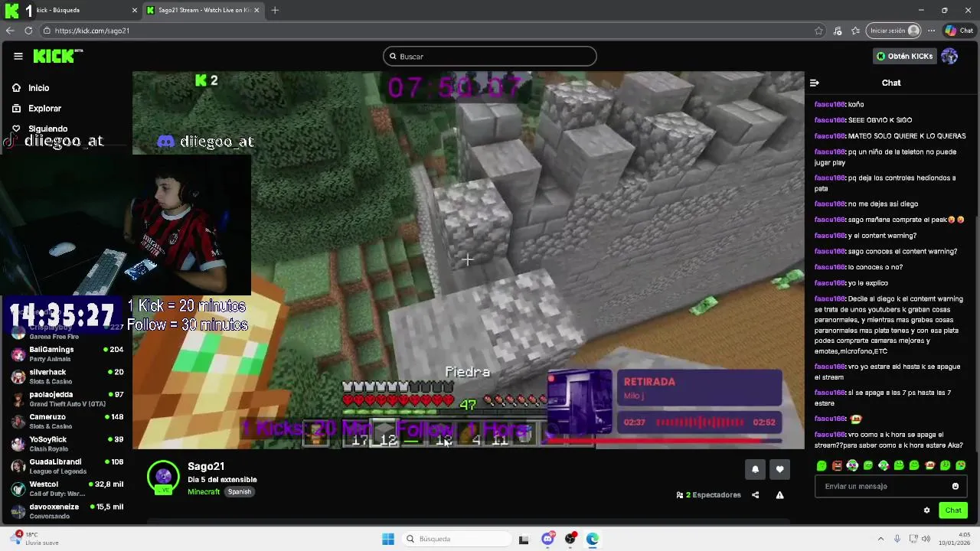This screenshot has width=980, height=551.
Task: Insert the first green emote in quick bar
Action: point(822,465)
